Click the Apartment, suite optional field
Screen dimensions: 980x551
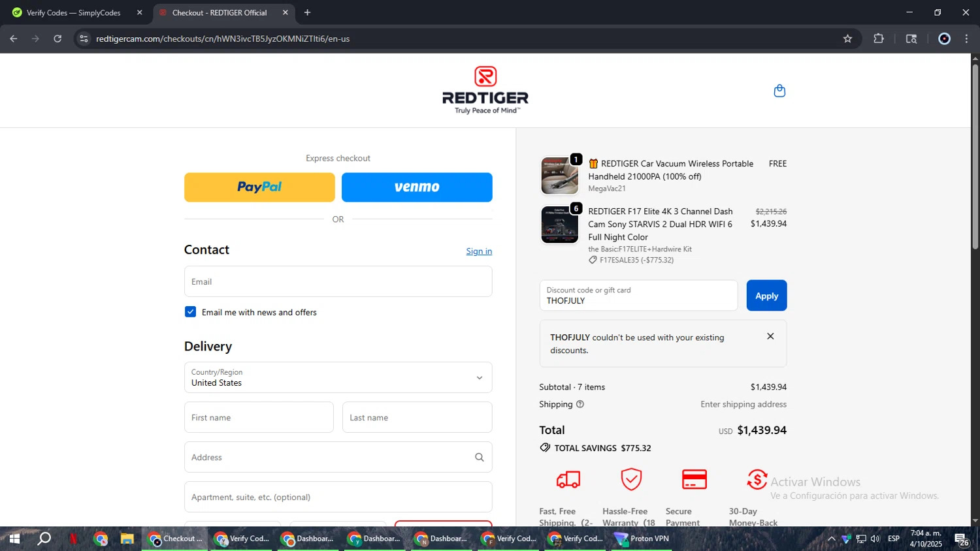click(338, 497)
